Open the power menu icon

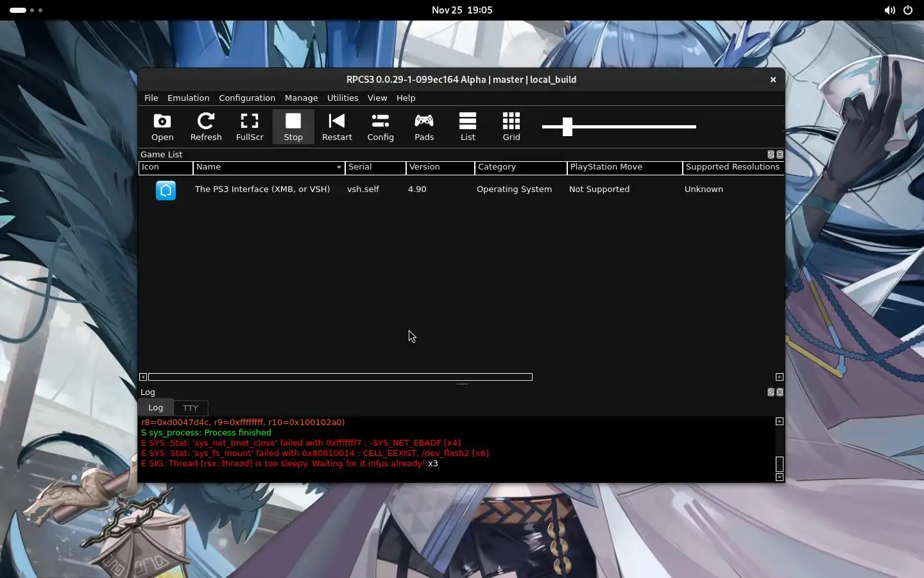pos(908,10)
